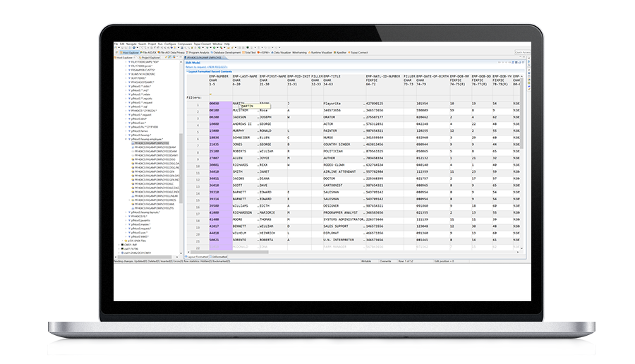
Task: Switch to the Unformatted tab
Action: click(219, 256)
